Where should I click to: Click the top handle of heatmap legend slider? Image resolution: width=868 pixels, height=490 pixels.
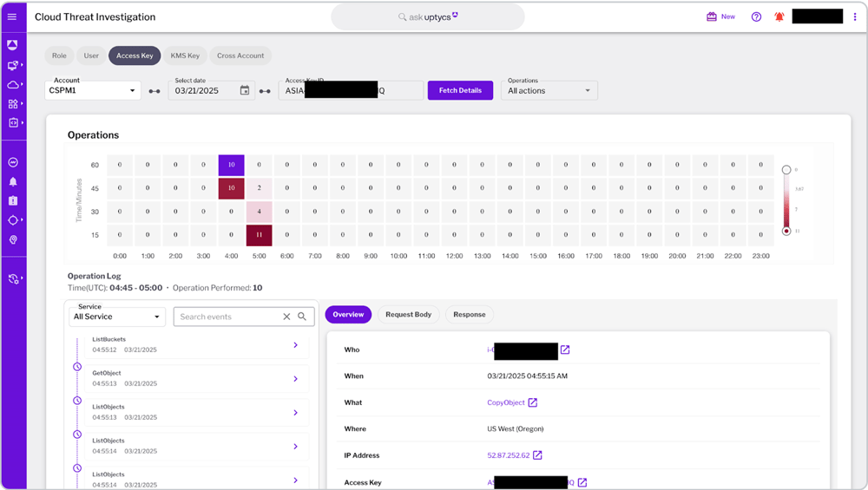click(x=786, y=170)
